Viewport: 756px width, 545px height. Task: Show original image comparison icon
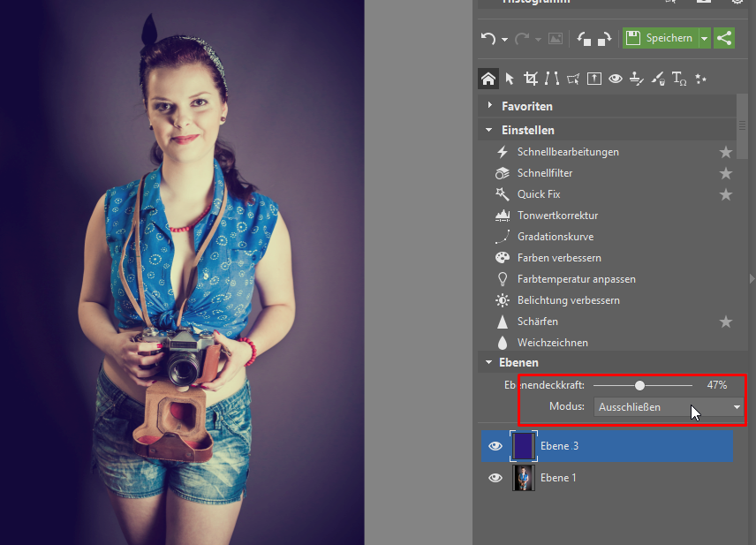tap(556, 38)
